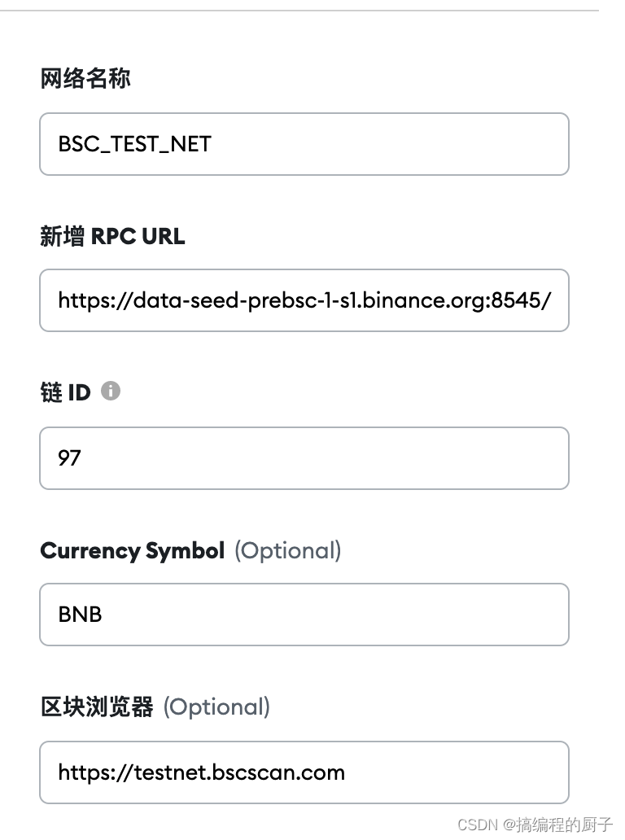Focus the 网络名称 input field
This screenshot has width=625, height=840.
pos(304,144)
